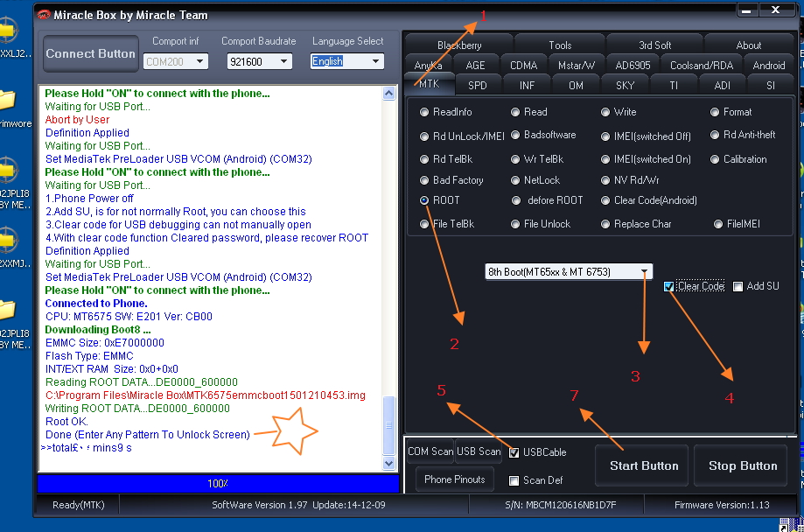Open the Phone Pinouts button
Image resolution: width=804 pixels, height=532 pixels.
click(x=454, y=479)
